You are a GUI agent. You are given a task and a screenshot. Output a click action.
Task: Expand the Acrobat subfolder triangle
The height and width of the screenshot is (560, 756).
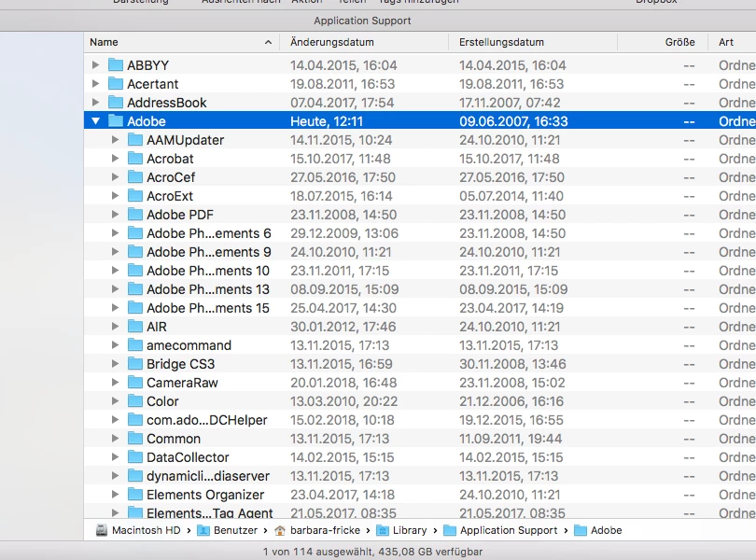[x=115, y=159]
